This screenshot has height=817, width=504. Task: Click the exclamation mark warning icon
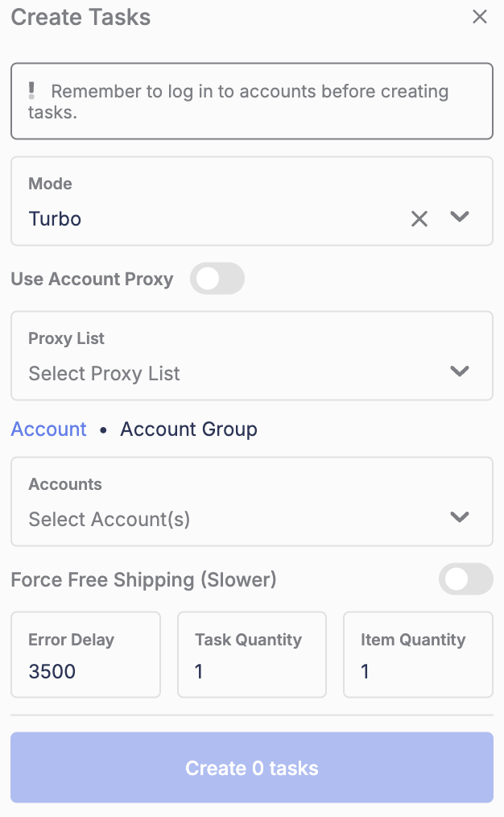[x=31, y=90]
